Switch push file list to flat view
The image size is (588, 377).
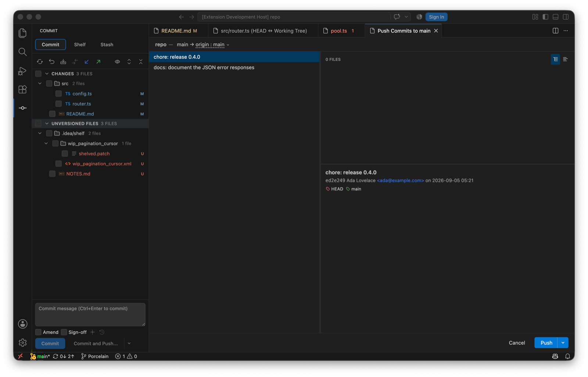(x=565, y=59)
